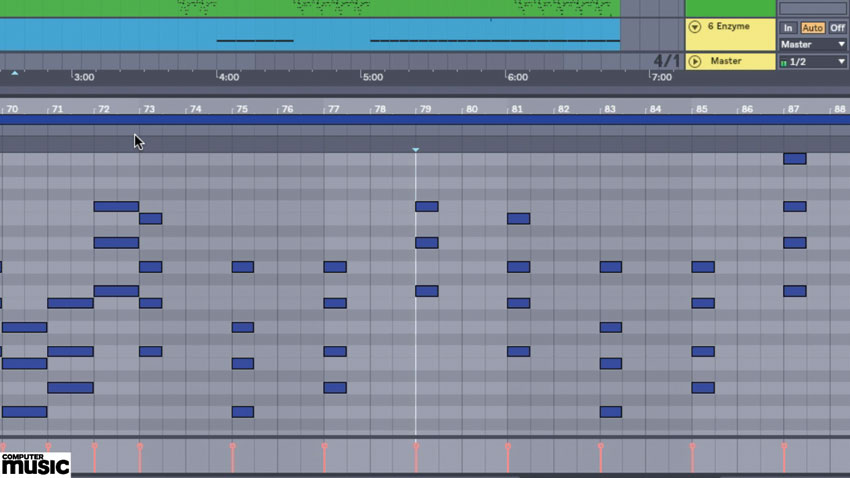Click 7:00 on the arrangement time ruler
This screenshot has width=850, height=478.
[x=661, y=77]
